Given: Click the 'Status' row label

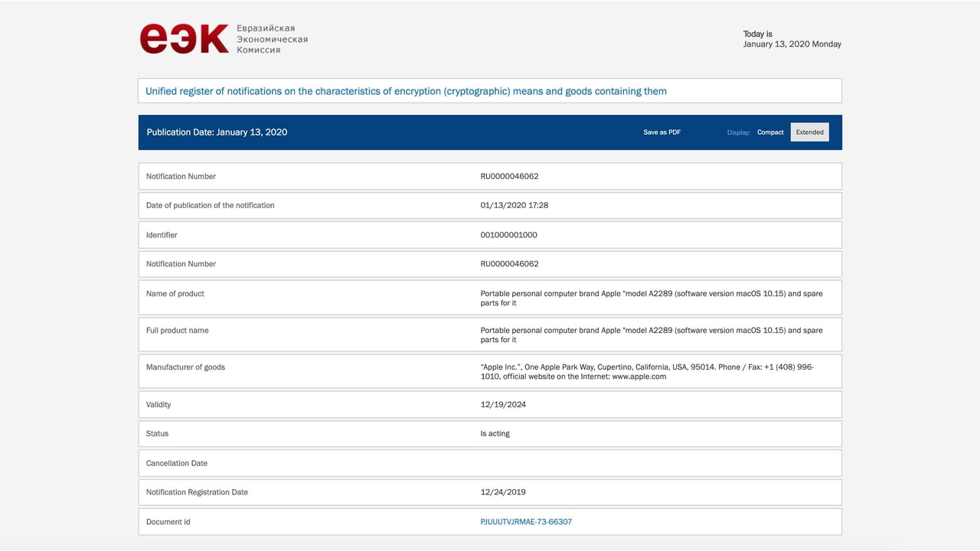Looking at the screenshot, I should [157, 434].
